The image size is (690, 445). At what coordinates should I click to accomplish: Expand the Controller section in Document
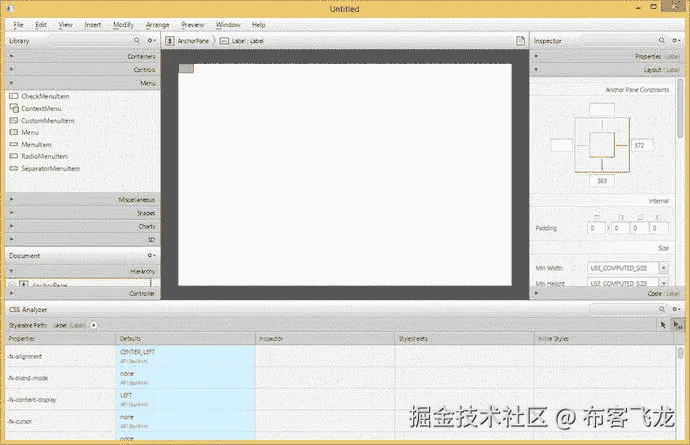click(83, 293)
